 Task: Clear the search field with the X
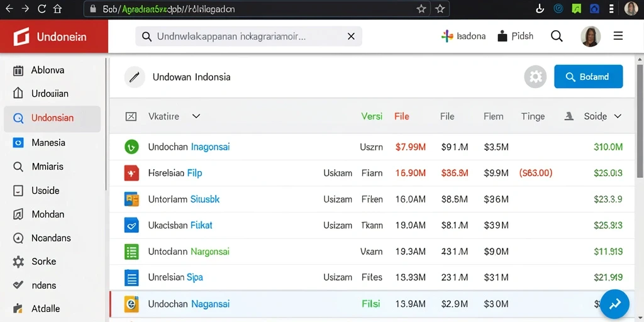(351, 36)
